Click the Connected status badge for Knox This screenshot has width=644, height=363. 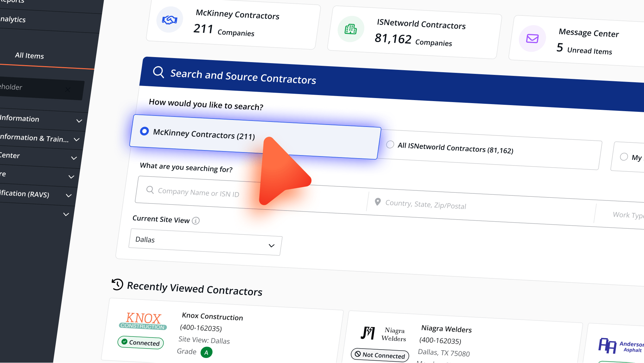point(141,343)
